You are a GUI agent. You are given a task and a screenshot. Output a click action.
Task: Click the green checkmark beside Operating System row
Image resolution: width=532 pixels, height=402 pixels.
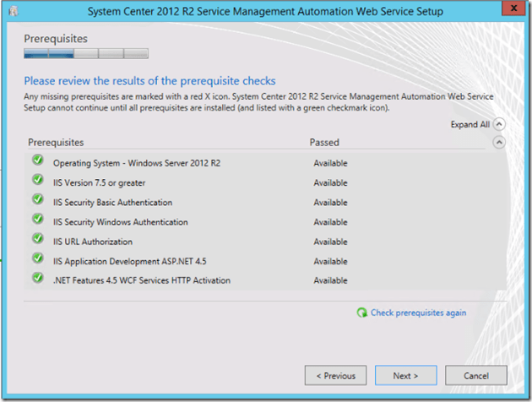coord(37,160)
